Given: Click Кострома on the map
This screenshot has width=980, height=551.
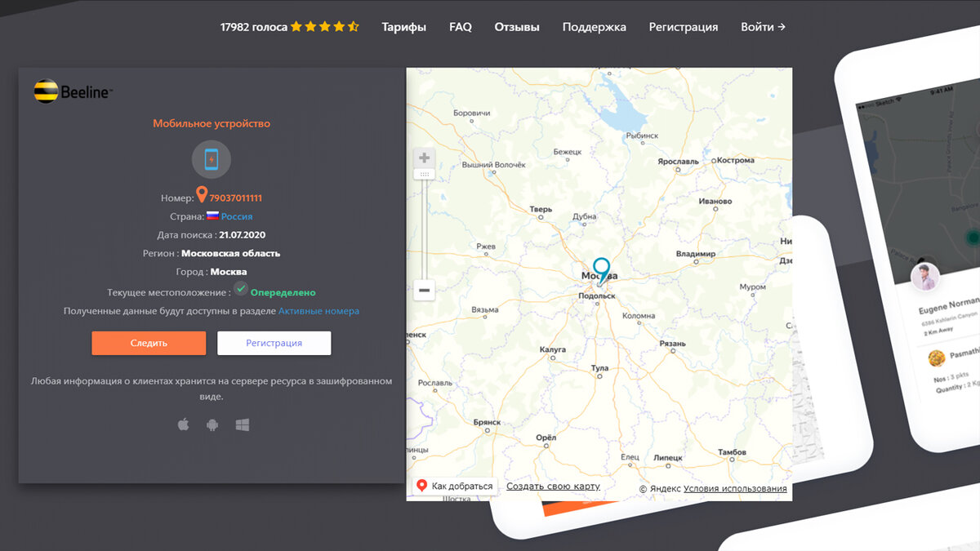Looking at the screenshot, I should click(x=736, y=160).
